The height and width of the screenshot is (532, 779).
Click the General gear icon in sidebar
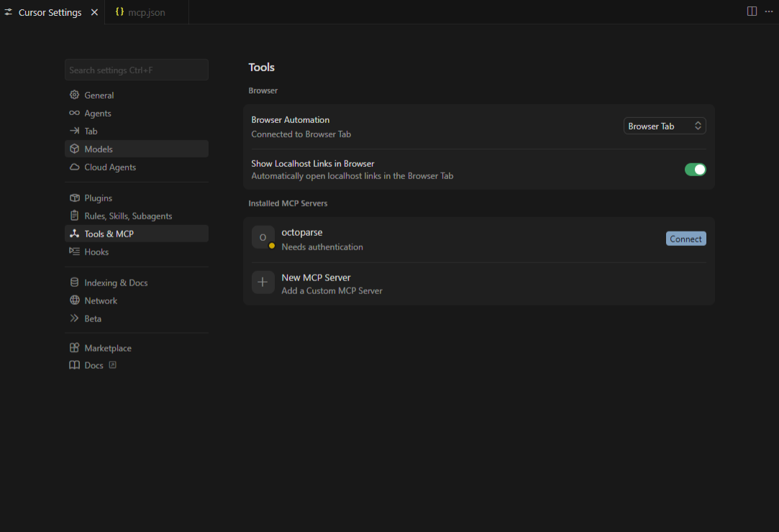(74, 95)
